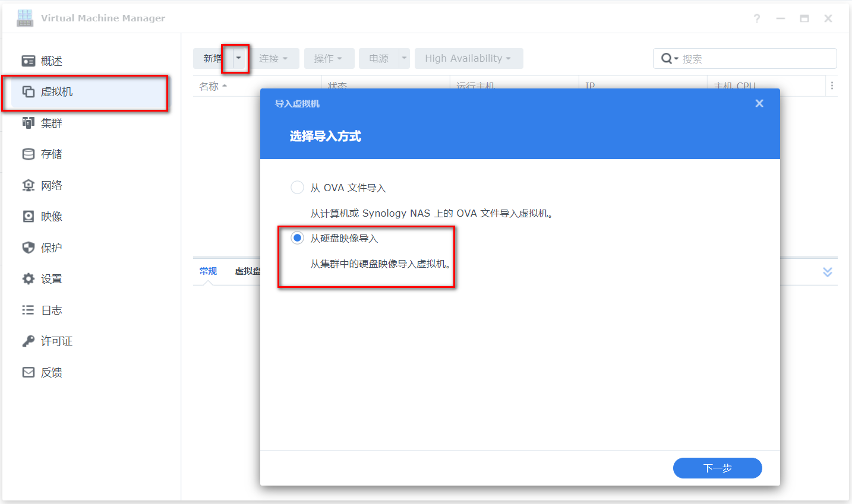Select 从硬盘映像导入 option
Image resolution: width=852 pixels, height=504 pixels.
(x=297, y=237)
